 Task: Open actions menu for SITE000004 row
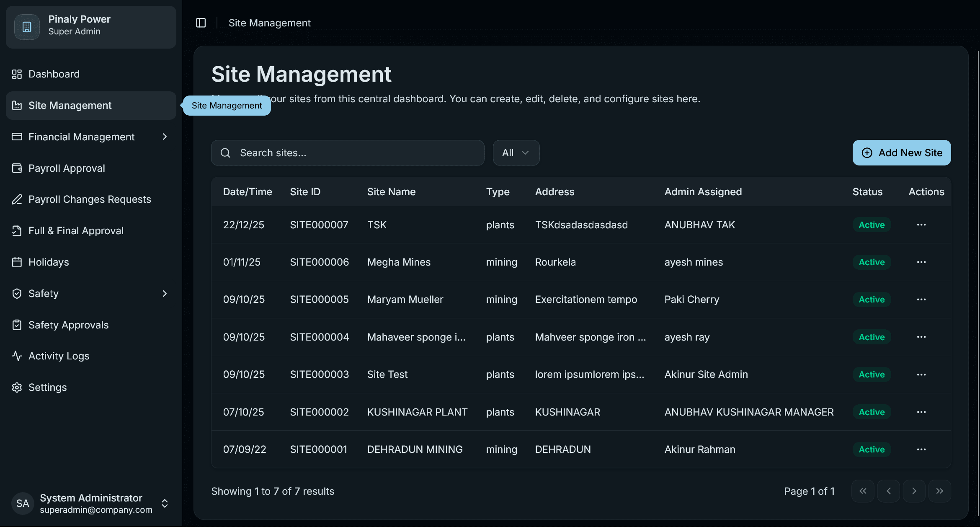tap(921, 337)
